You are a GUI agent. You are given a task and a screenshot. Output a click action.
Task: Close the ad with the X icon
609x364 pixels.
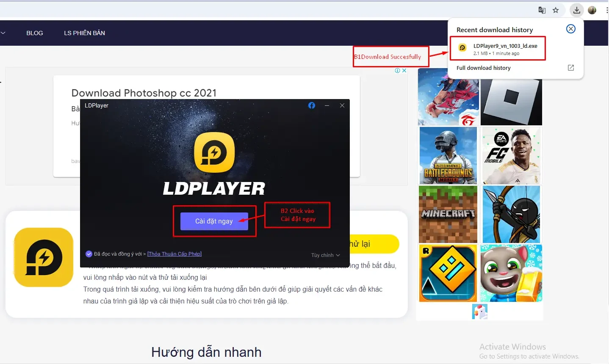pos(404,71)
